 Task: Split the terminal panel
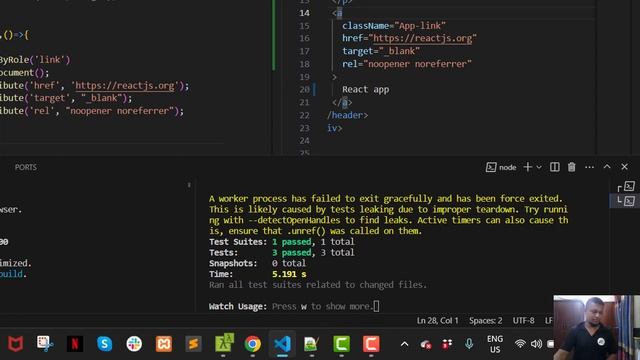[x=554, y=167]
